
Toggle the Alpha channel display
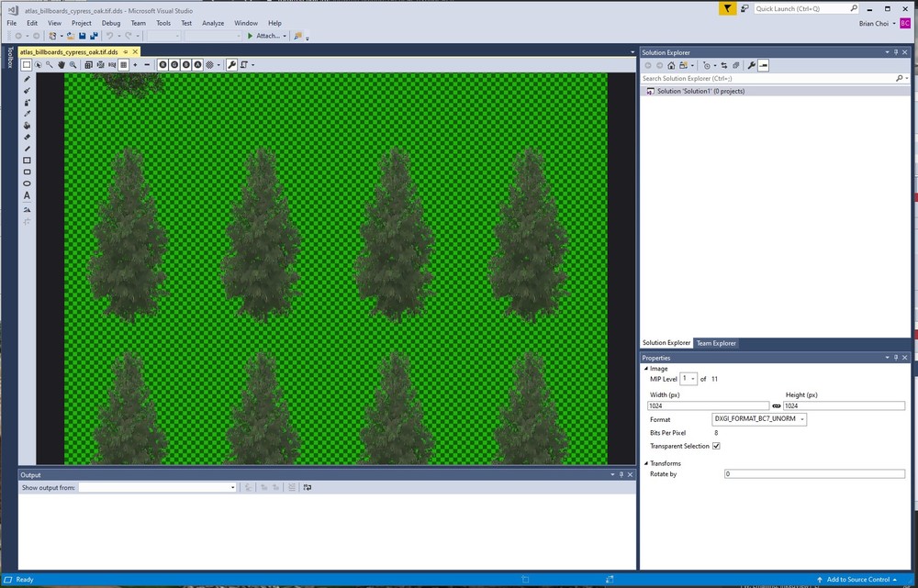coord(196,64)
